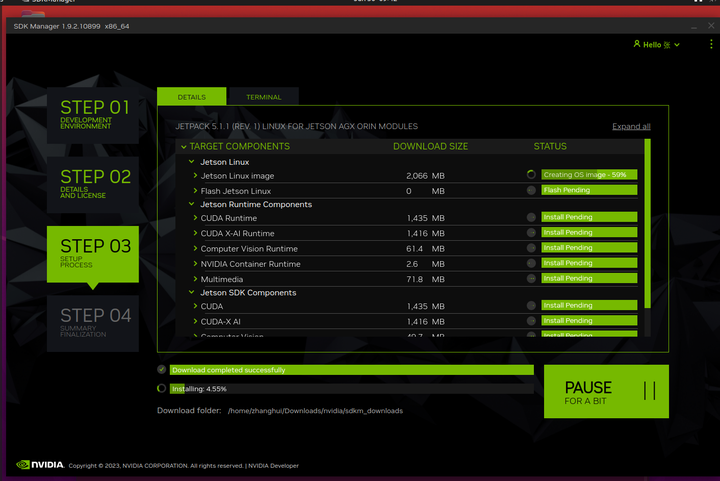
Task: Click the download completed checkmark icon
Action: pyautogui.click(x=162, y=369)
